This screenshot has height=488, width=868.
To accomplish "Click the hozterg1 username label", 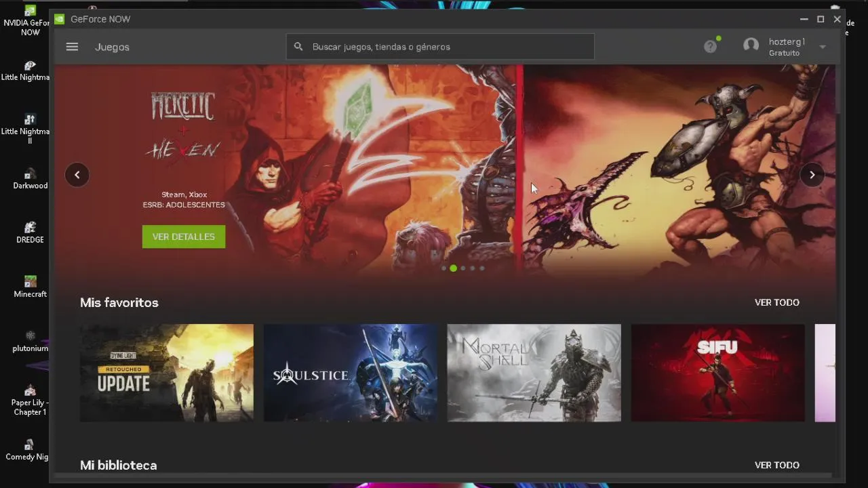I will [x=787, y=42].
